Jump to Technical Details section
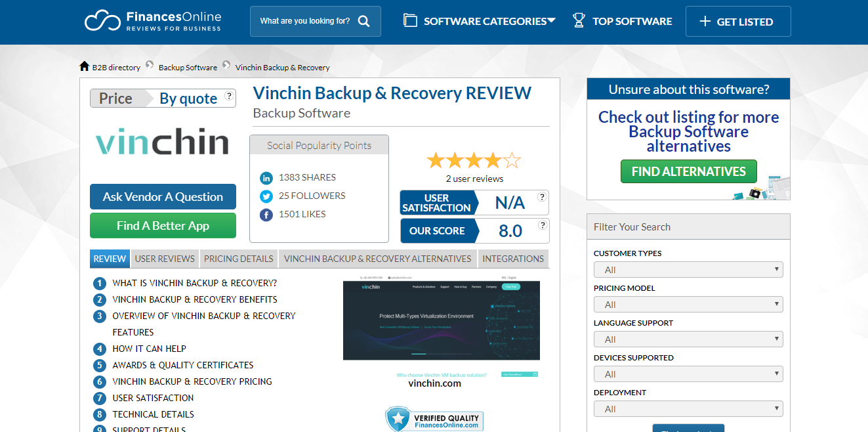Viewport: 868px width, 432px height. click(154, 415)
